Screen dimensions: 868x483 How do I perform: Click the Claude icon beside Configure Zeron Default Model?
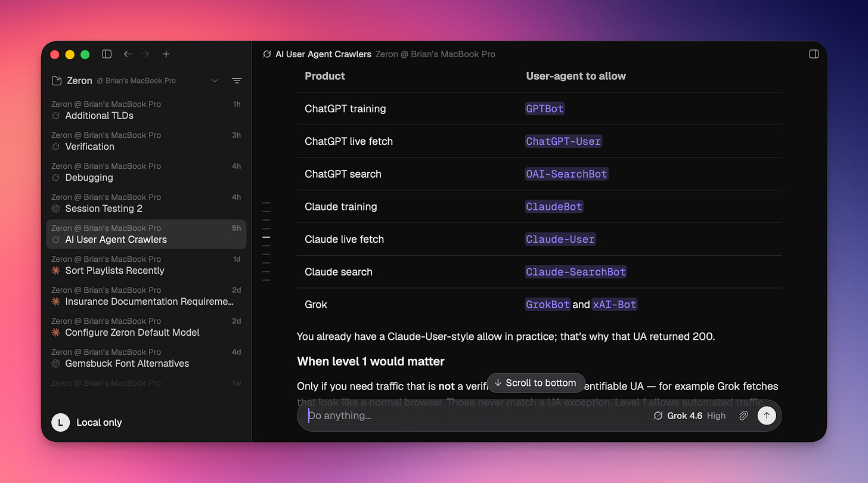tap(56, 333)
